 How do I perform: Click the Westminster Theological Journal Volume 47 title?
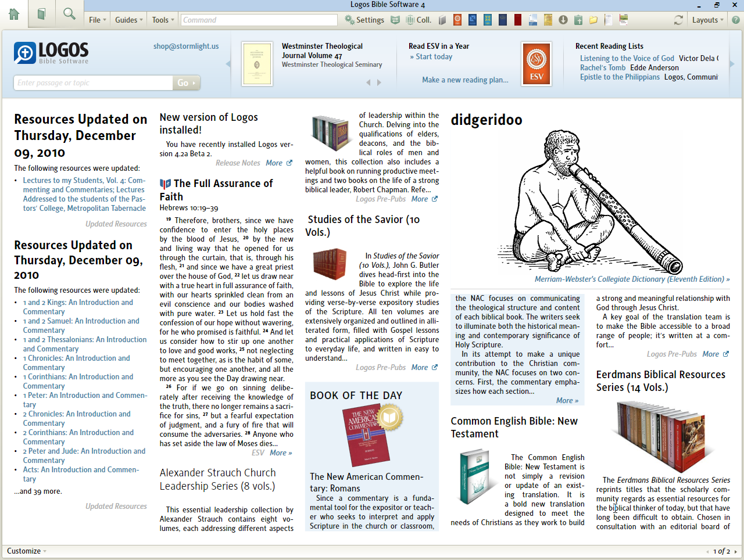[x=322, y=51]
